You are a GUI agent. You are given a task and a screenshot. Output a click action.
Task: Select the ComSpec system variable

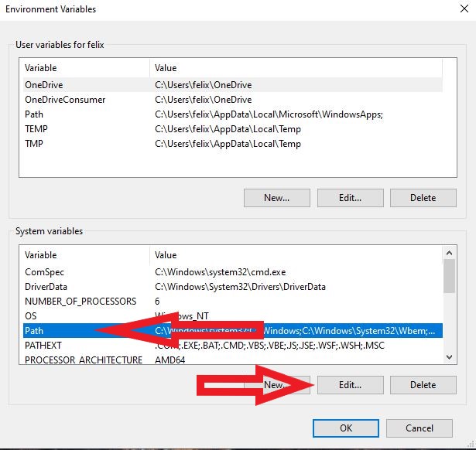(45, 272)
